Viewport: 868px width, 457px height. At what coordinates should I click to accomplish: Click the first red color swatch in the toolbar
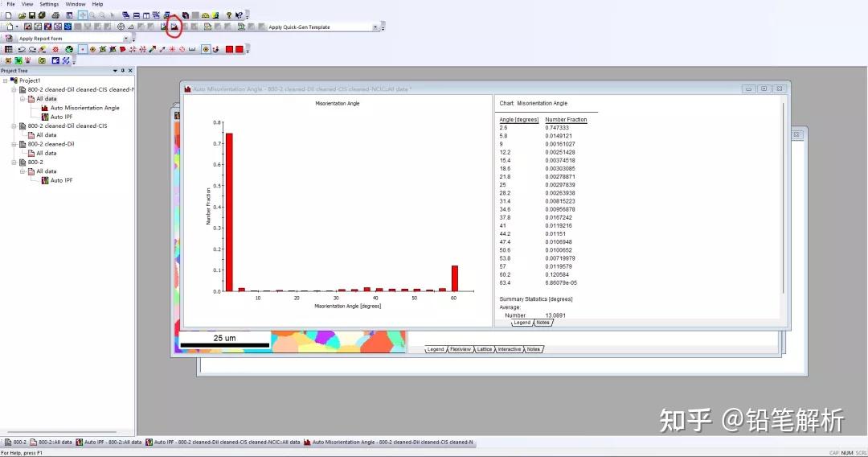point(229,49)
